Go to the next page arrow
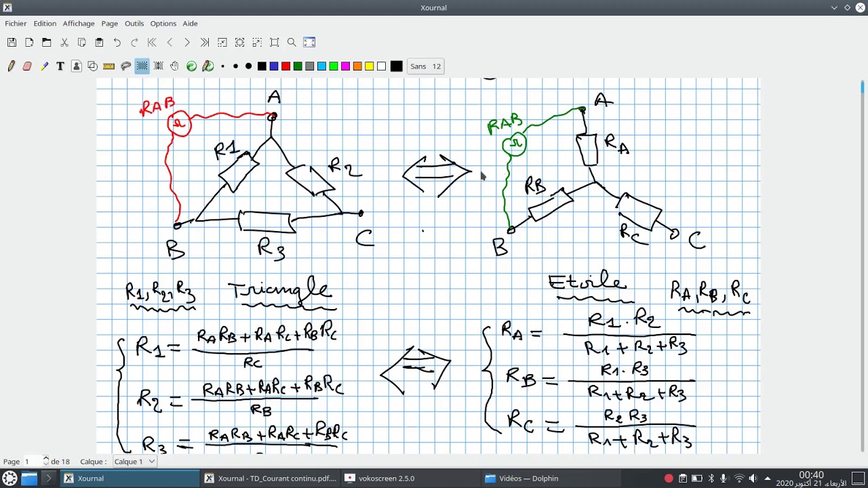Image resolution: width=868 pixels, height=488 pixels. [187, 42]
